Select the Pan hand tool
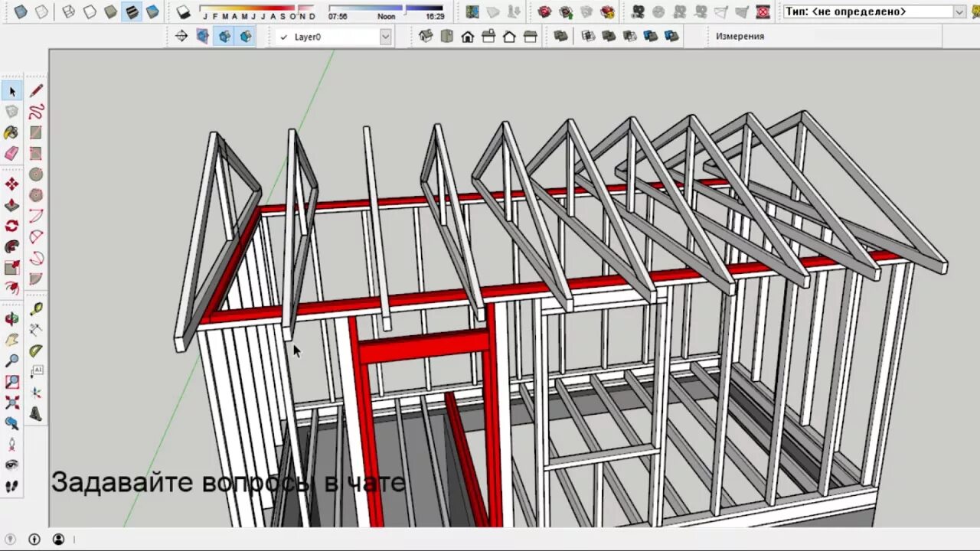 click(x=12, y=340)
